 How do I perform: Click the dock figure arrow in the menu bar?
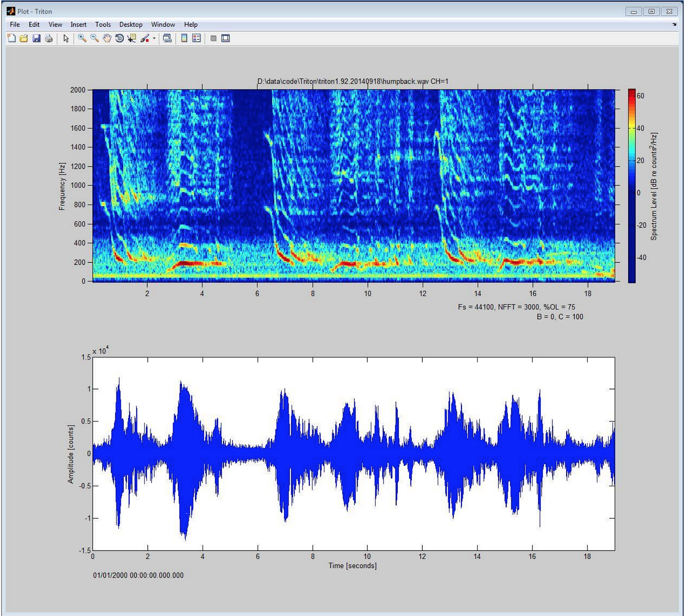point(674,24)
